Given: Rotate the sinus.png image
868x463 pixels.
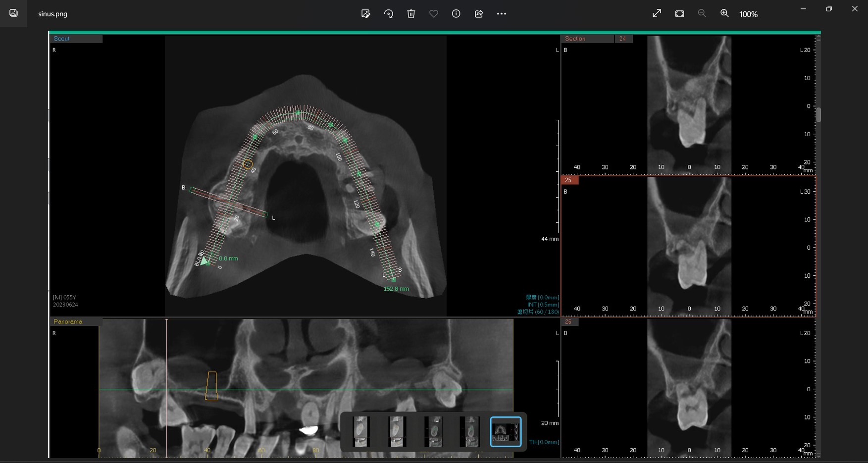Looking at the screenshot, I should click(389, 14).
